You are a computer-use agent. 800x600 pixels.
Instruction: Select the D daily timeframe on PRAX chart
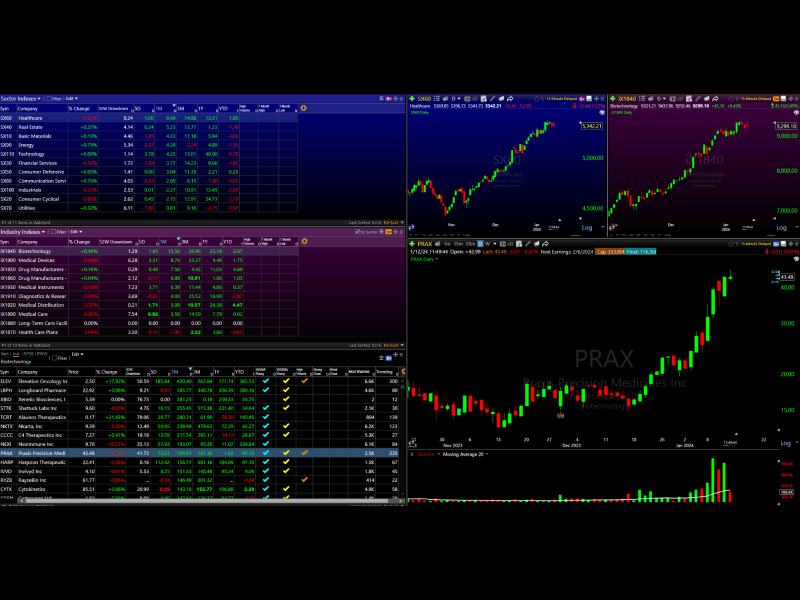(x=480, y=244)
